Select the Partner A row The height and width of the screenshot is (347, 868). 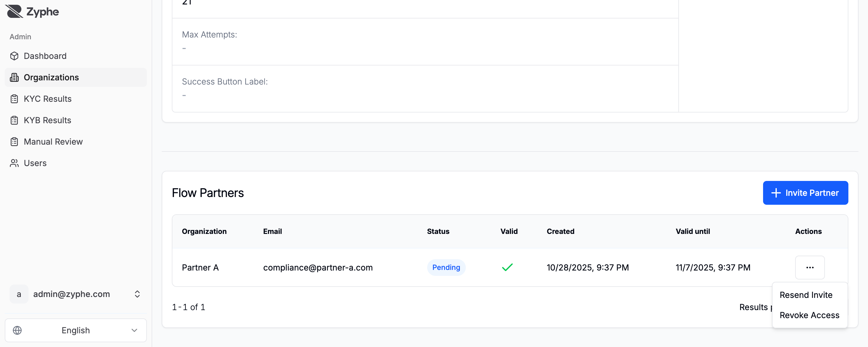click(x=200, y=268)
